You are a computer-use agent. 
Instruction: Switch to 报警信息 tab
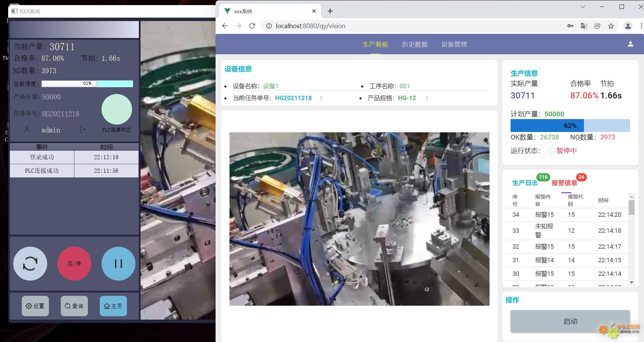564,183
